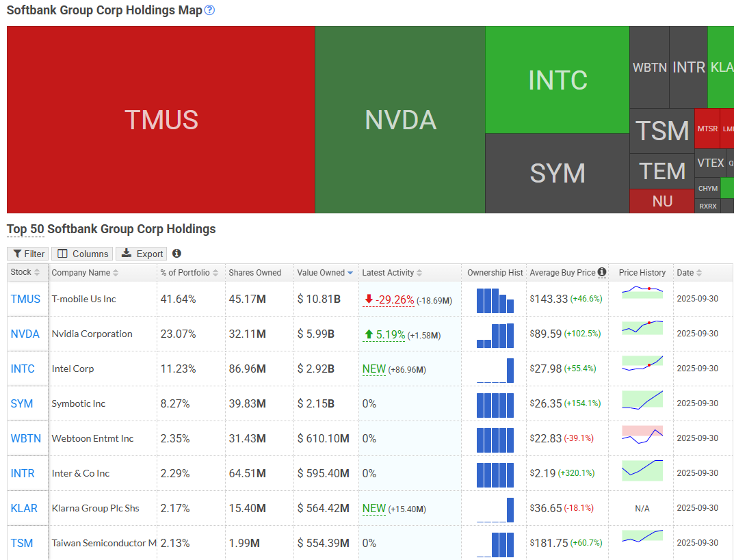This screenshot has height=560, width=734.
Task: Open the KLAR stock link
Action: 24,508
